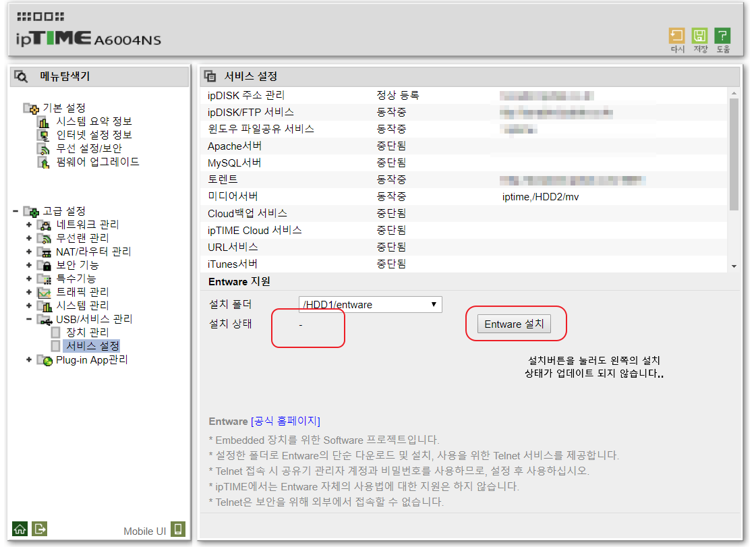Image resolution: width=756 pixels, height=549 pixels.
Task: Click the service list scroll-up arrow
Action: point(734,93)
